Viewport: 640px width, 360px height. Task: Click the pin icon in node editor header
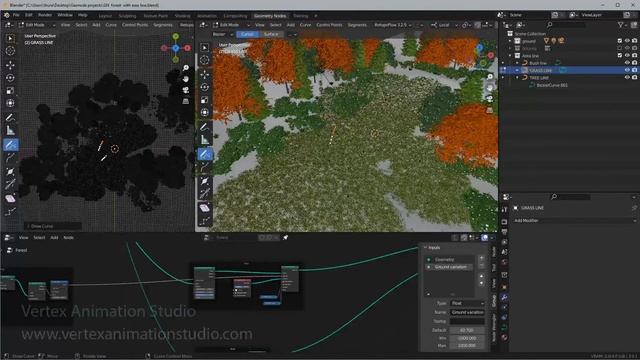(286, 238)
